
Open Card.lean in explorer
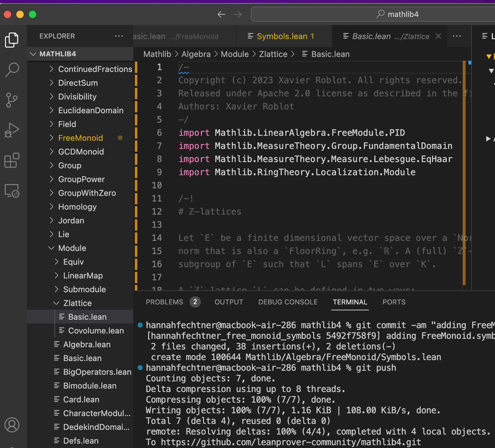tap(80, 400)
